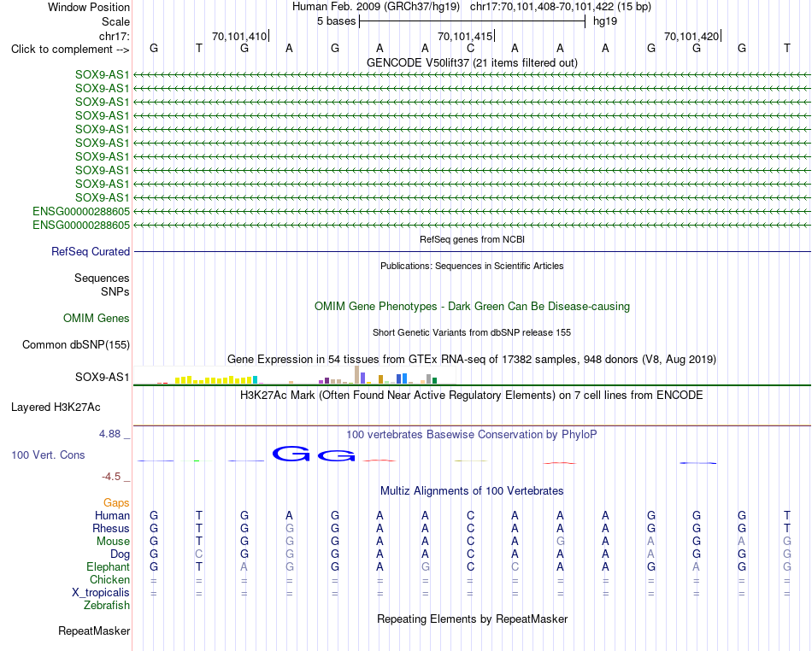Viewport: 812px width, 651px height.
Task: Open the RepeatMasker track label
Action: [94, 630]
